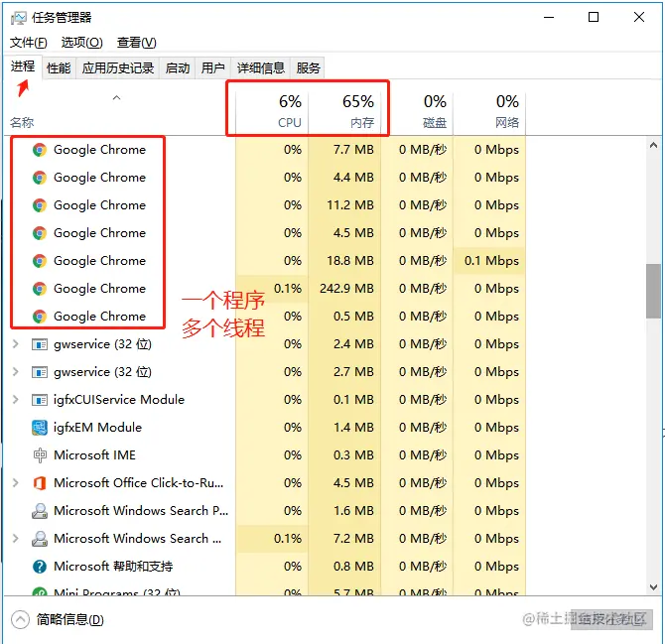
Task: Click the scrollbar down arrow
Action: (x=653, y=587)
